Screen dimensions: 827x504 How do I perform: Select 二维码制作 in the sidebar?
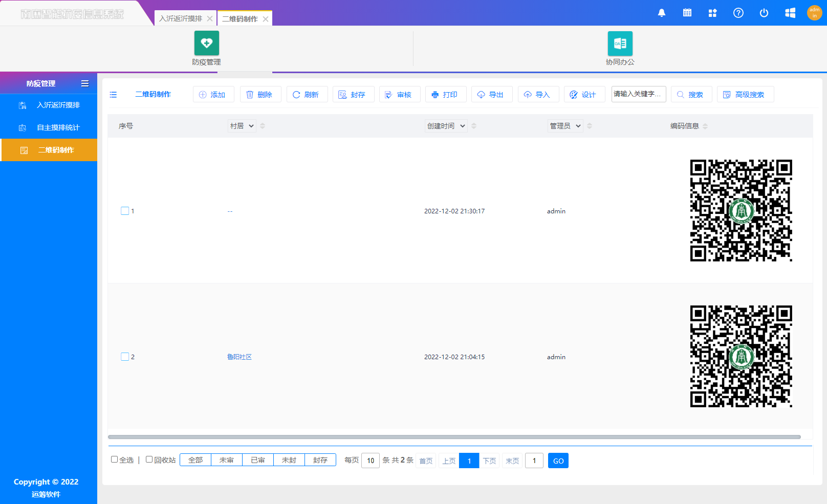tap(49, 150)
